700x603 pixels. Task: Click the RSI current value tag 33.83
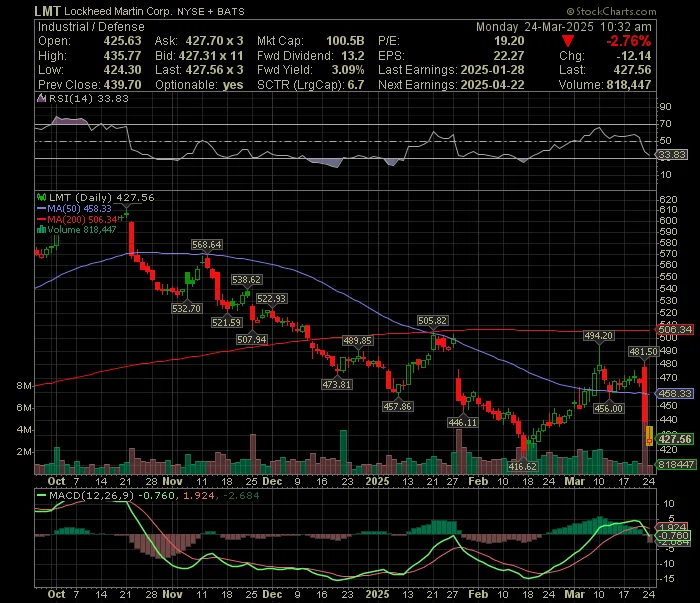(672, 154)
